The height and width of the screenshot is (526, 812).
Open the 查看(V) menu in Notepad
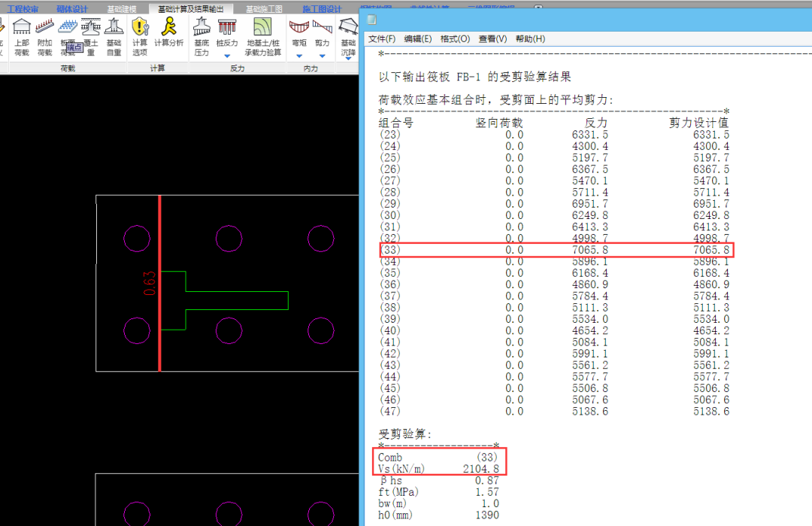[492, 39]
